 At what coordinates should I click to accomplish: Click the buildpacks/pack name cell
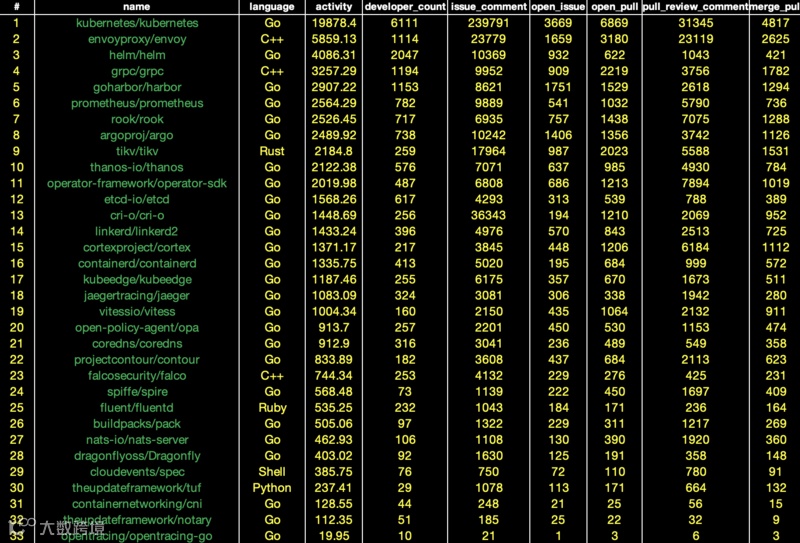click(x=137, y=424)
